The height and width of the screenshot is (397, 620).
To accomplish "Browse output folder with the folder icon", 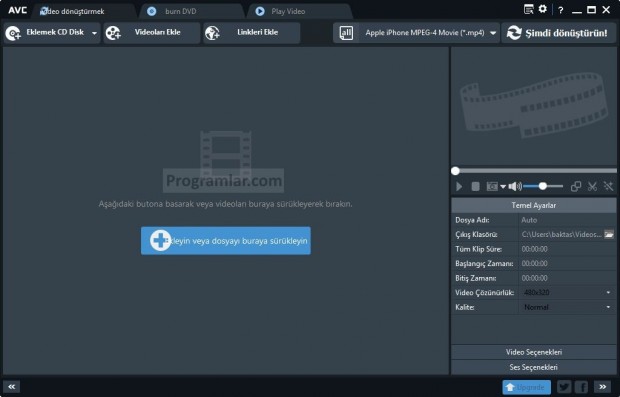I will [x=609, y=234].
